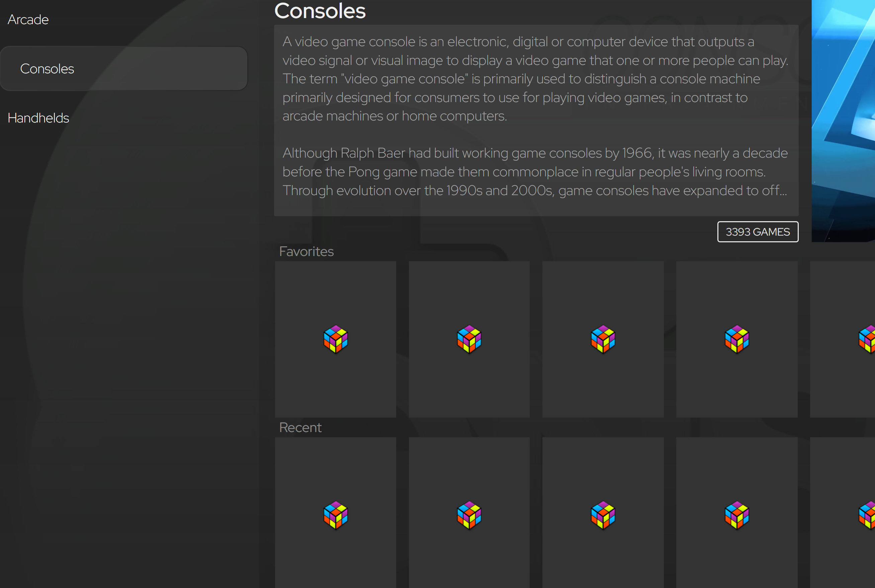Open the first game tile in Favorites
The image size is (875, 588).
tap(336, 339)
